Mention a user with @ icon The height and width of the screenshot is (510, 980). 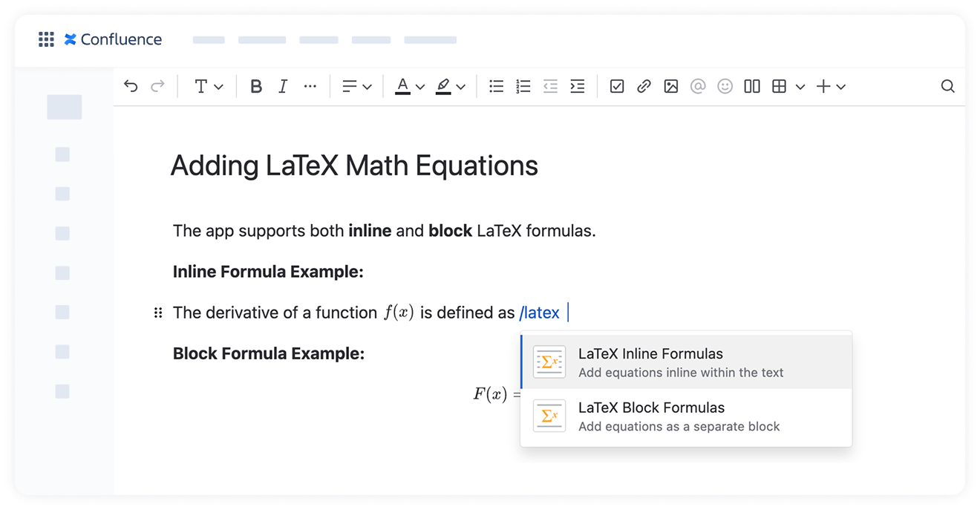pyautogui.click(x=698, y=86)
